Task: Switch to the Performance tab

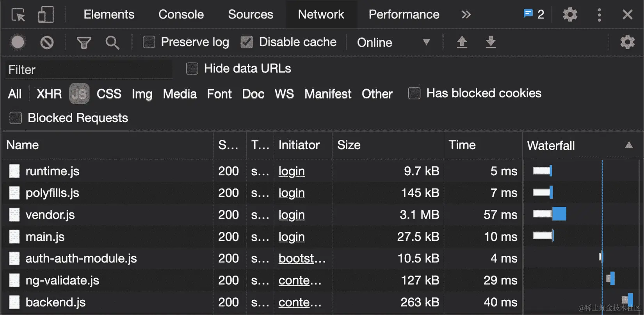Action: tap(404, 15)
